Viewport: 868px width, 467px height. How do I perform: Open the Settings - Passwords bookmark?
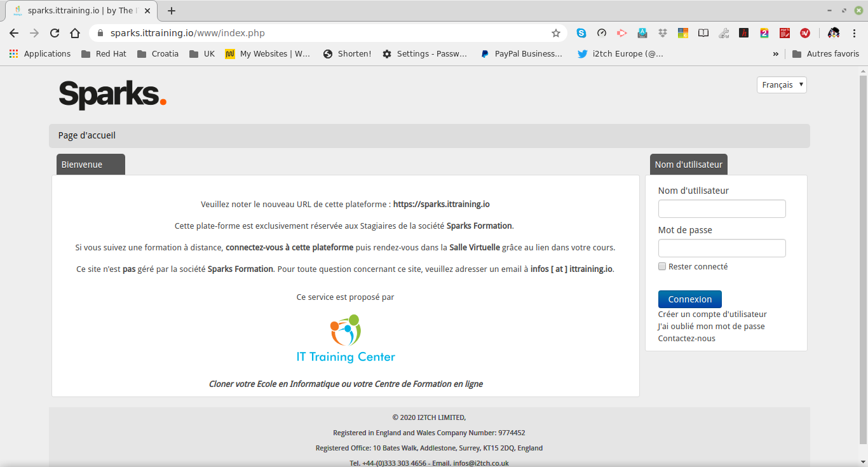click(424, 54)
